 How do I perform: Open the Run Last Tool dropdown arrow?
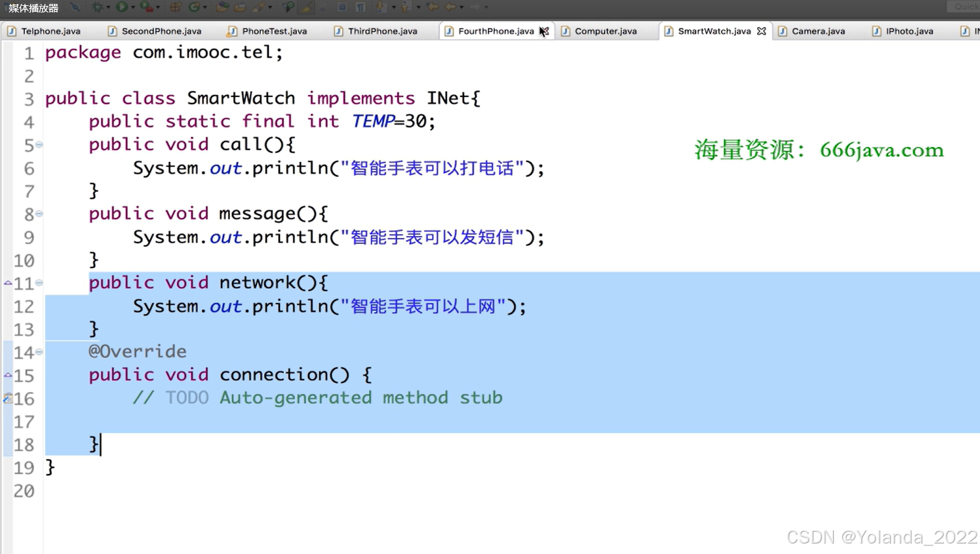[158, 7]
